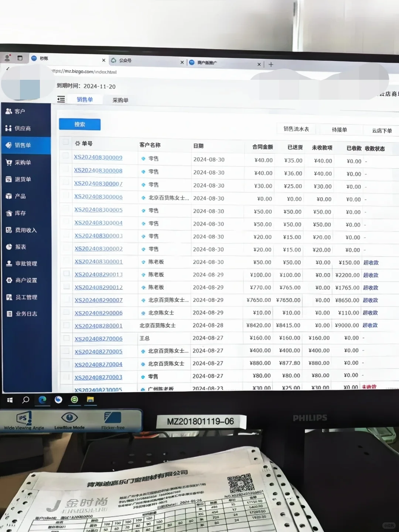Image resolution: width=399 pixels, height=532 pixels.
Task: Check the box for order XS202408300008
Action: click(x=66, y=169)
